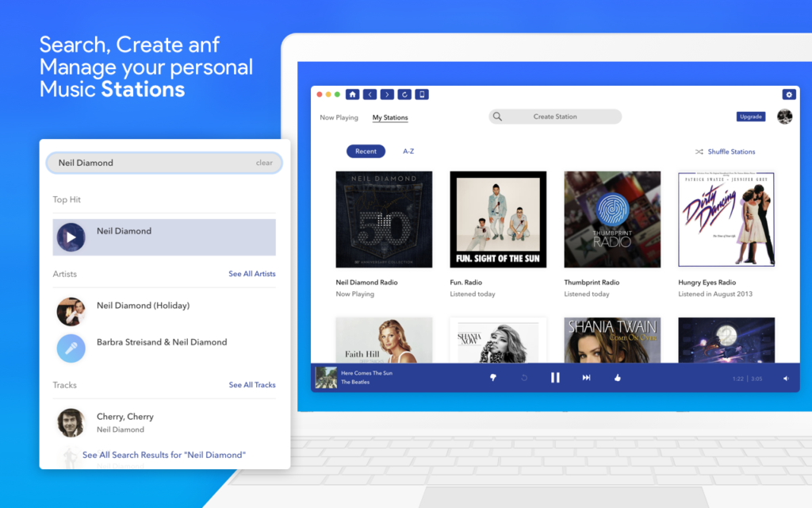
Task: Click the Shuffle Stations link
Action: click(x=731, y=152)
